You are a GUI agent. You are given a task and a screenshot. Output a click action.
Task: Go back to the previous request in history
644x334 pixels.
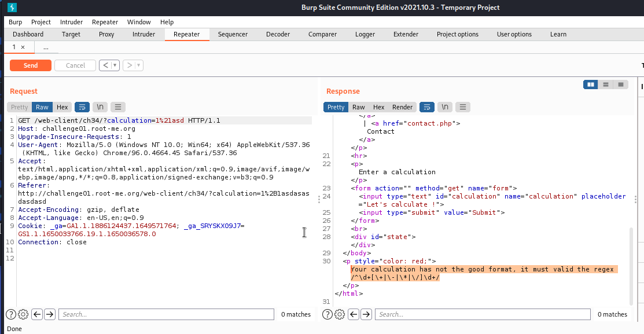(105, 65)
